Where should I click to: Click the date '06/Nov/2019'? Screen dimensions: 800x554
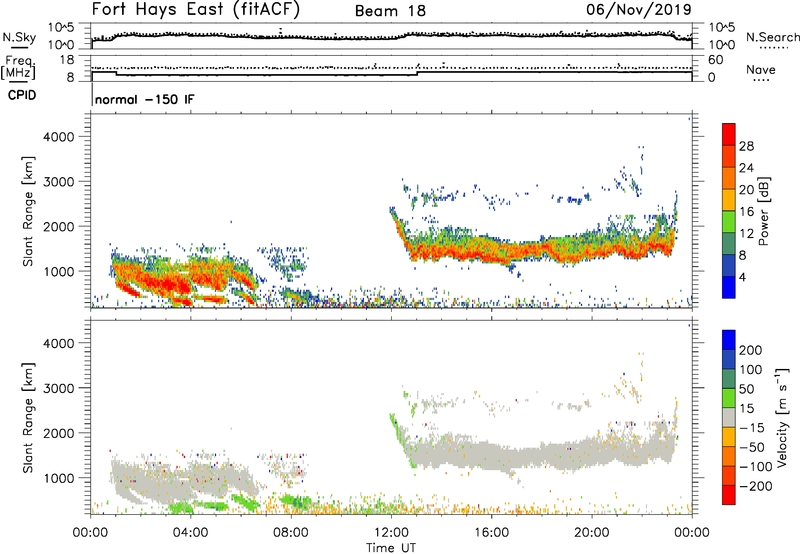pyautogui.click(x=639, y=9)
